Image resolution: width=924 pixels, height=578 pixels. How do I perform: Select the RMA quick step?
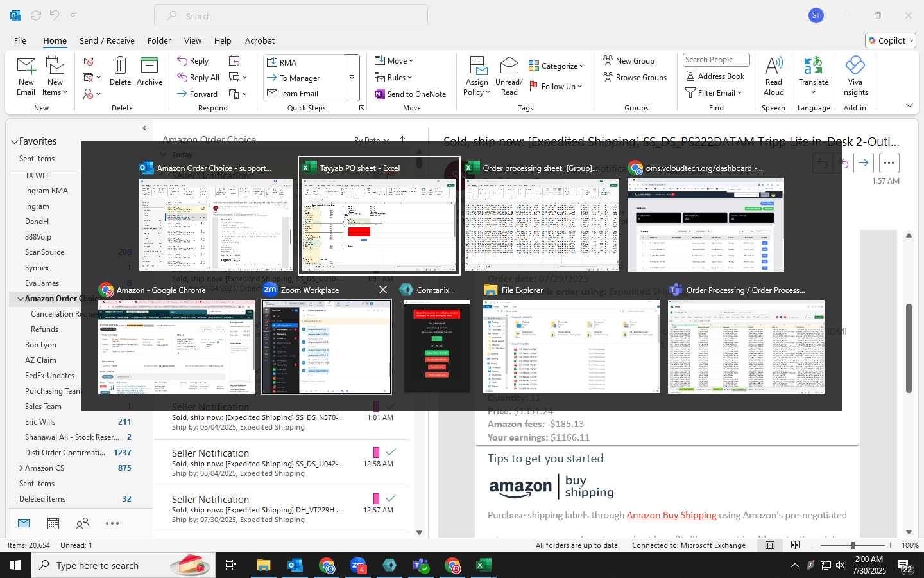pyautogui.click(x=282, y=62)
